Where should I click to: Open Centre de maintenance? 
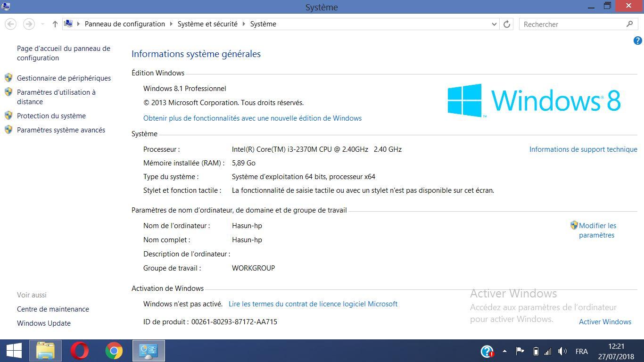click(x=53, y=309)
